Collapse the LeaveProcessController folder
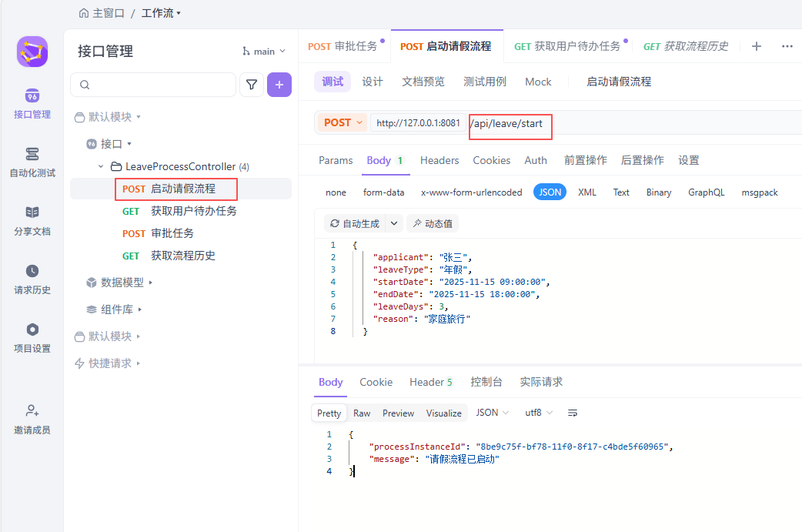 (101, 166)
